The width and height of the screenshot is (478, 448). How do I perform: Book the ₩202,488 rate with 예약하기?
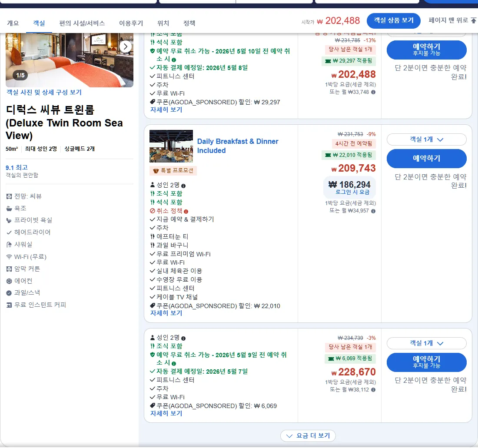coord(426,50)
